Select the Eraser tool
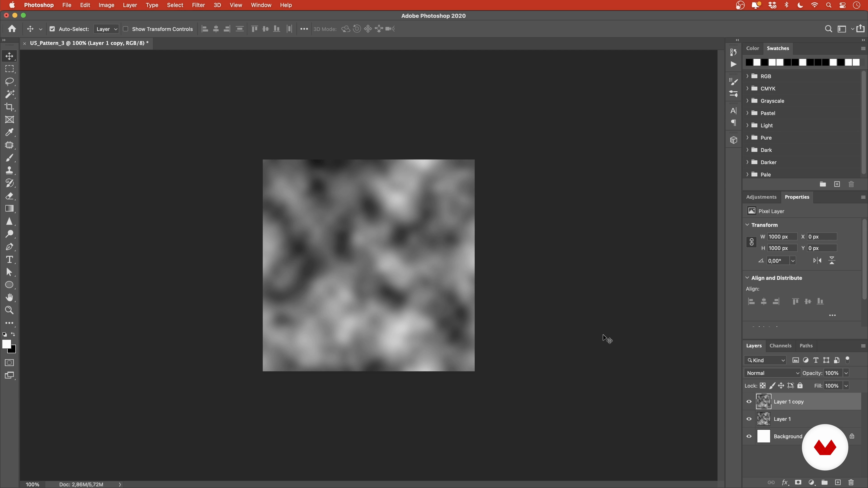Image resolution: width=868 pixels, height=488 pixels. [x=9, y=196]
